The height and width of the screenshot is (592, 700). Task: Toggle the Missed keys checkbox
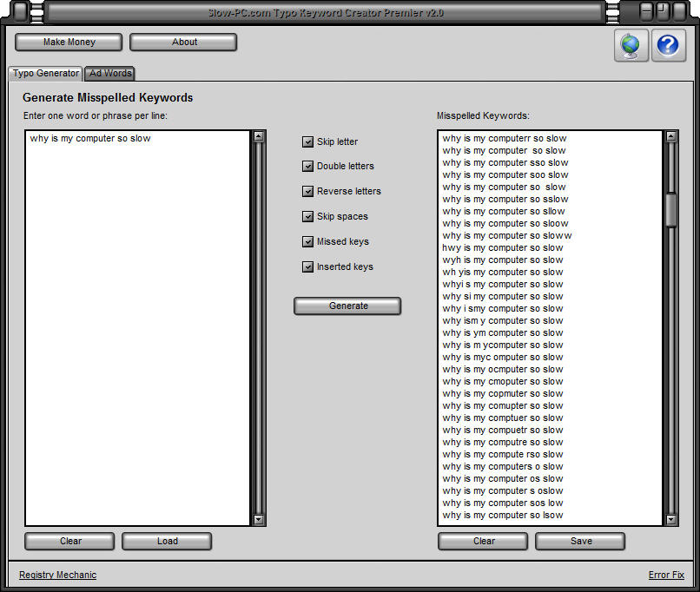(307, 242)
